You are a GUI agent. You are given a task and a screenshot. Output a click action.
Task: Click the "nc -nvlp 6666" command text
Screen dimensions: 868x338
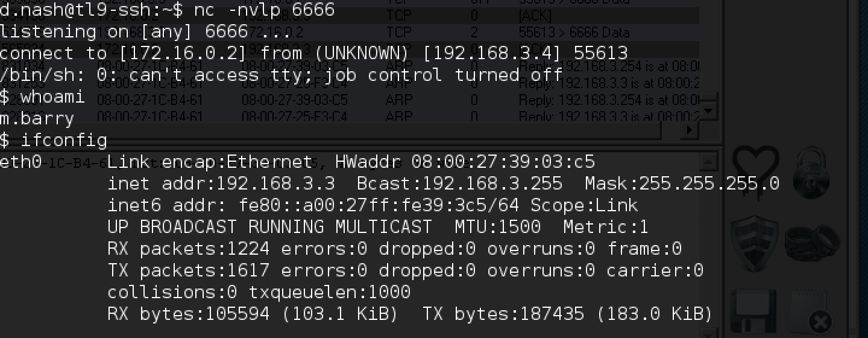(264, 10)
